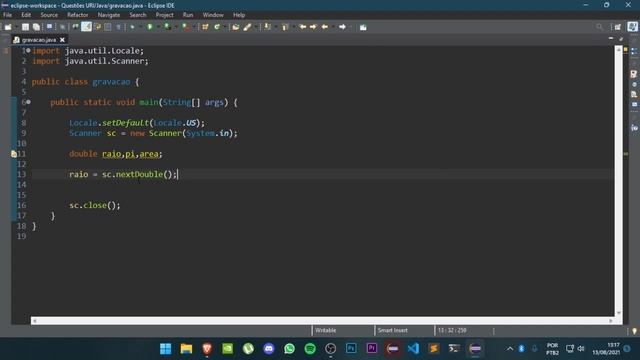Open the Edit menu
Image resolution: width=640 pixels, height=360 pixels.
point(26,15)
